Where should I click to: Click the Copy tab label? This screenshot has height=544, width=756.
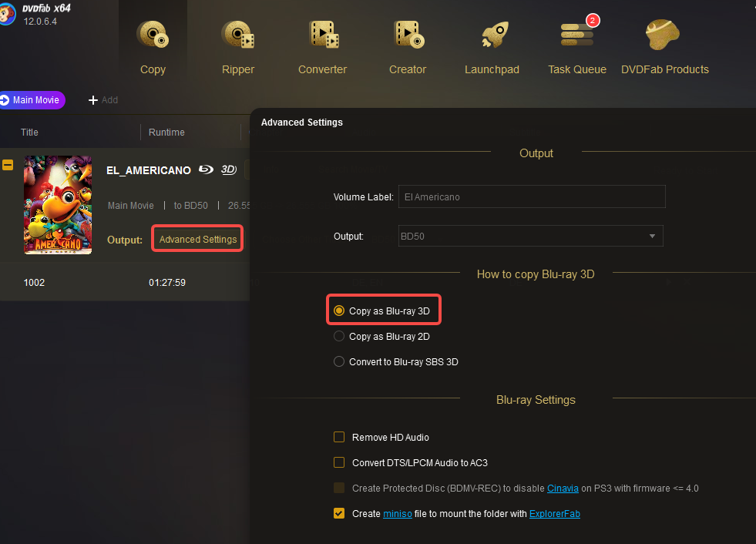click(x=153, y=69)
